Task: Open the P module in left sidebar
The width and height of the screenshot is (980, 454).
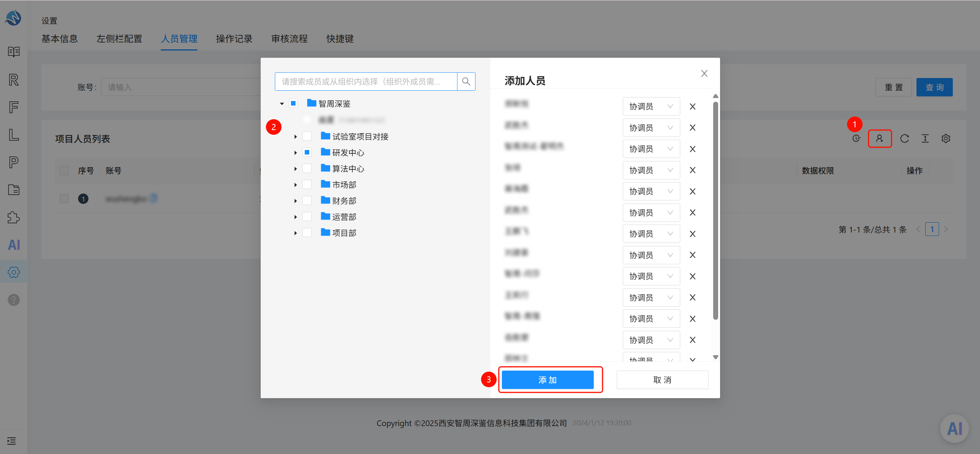Action: pos(14,162)
